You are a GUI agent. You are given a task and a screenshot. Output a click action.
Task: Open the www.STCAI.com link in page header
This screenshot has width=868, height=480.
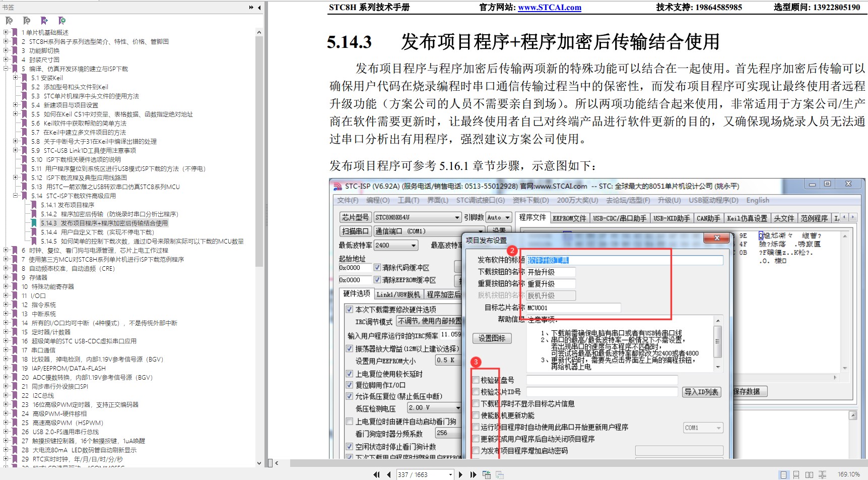point(549,7)
